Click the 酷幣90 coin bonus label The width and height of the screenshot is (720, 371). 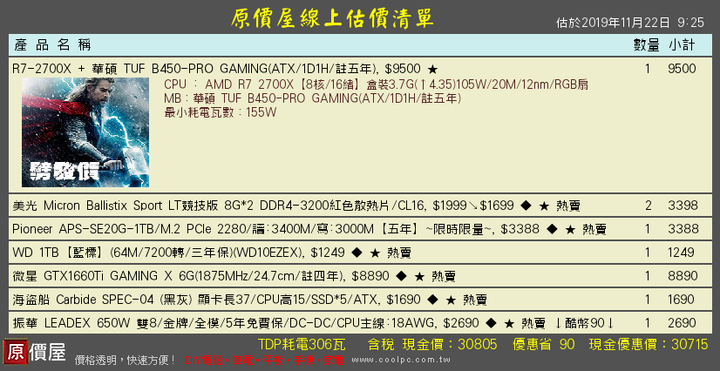coord(585,324)
